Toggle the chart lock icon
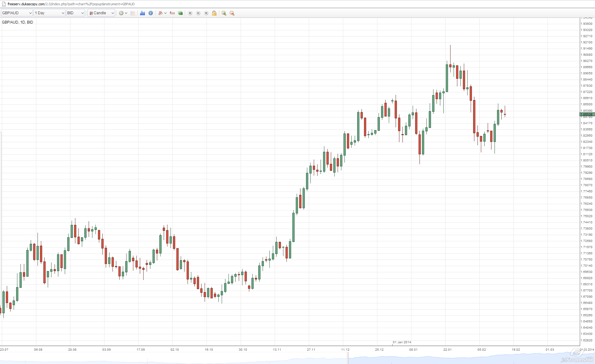595x364 pixels. point(214,13)
